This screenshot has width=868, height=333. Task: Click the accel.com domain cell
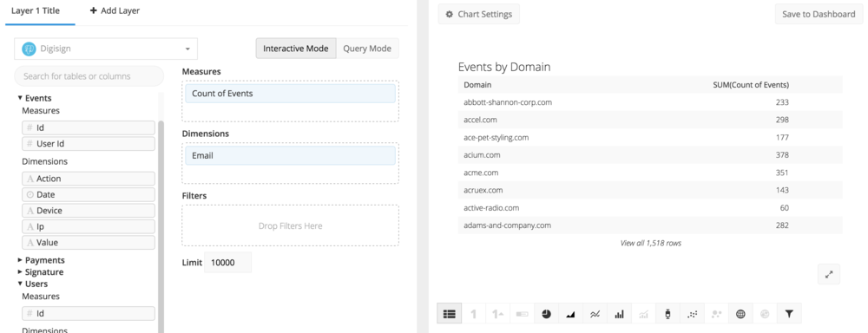480,120
